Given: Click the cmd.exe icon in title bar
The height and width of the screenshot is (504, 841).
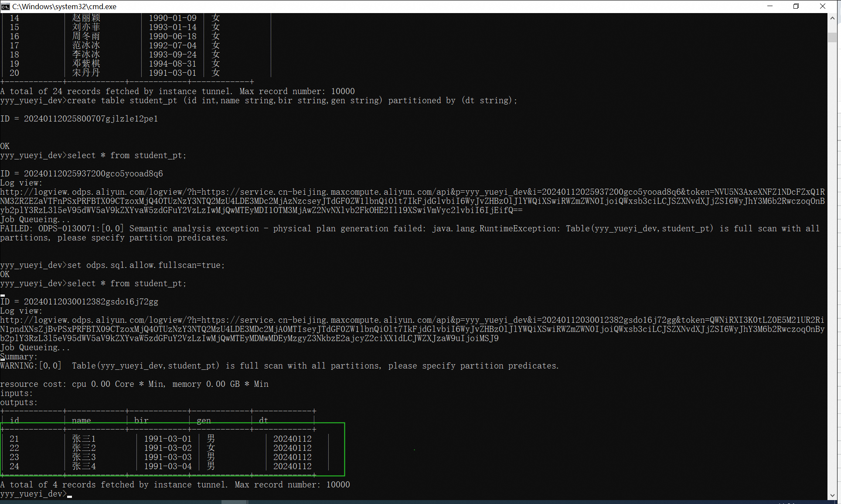Looking at the screenshot, I should click(x=5, y=7).
